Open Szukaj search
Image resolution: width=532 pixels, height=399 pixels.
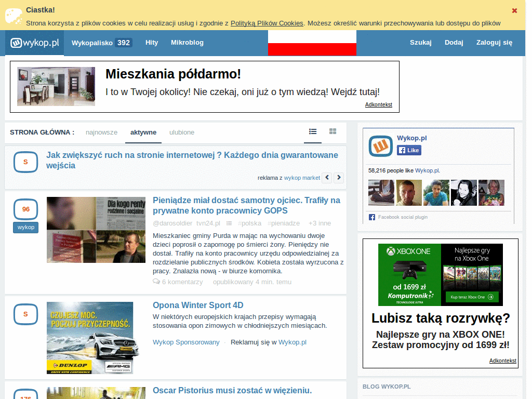[420, 43]
